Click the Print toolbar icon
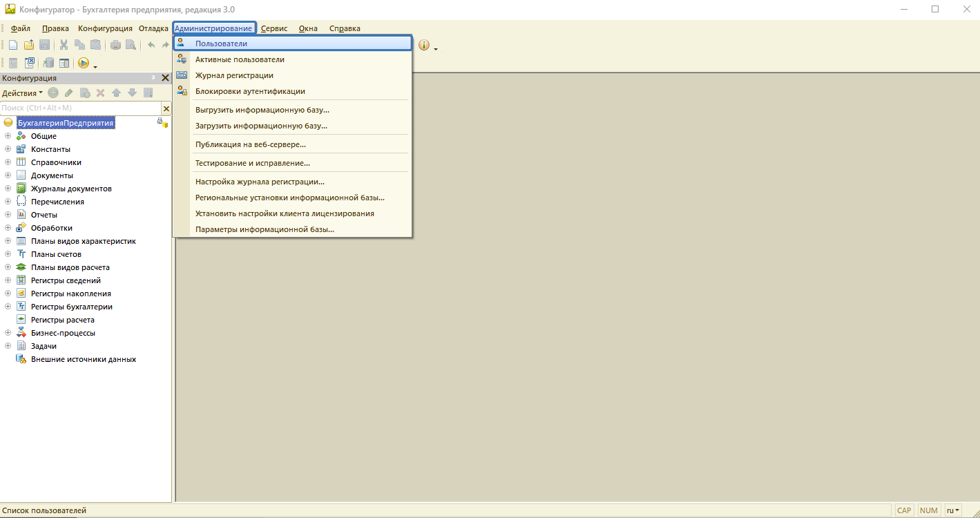Viewport: 980px width, 518px height. (x=115, y=45)
